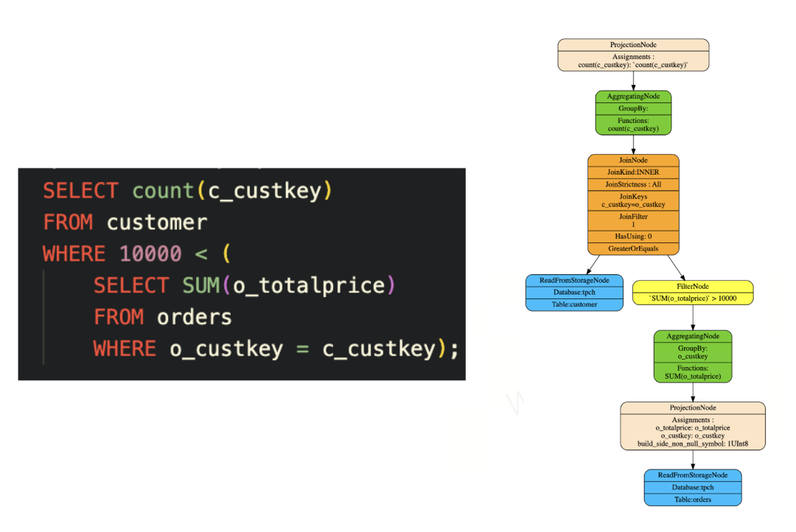796x532 pixels.
Task: Click the SUM(o_totalprice) text in the subquery
Action: (x=288, y=285)
